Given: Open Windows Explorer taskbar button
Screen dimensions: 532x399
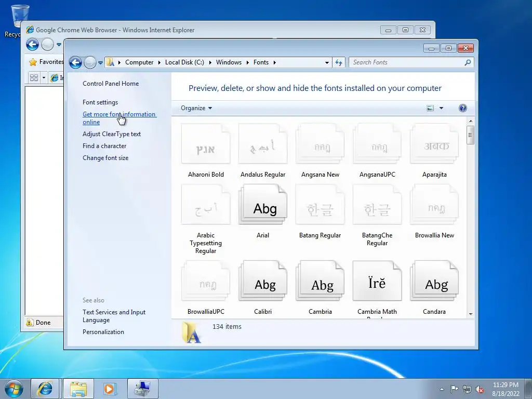Looking at the screenshot, I should pyautogui.click(x=78, y=389).
